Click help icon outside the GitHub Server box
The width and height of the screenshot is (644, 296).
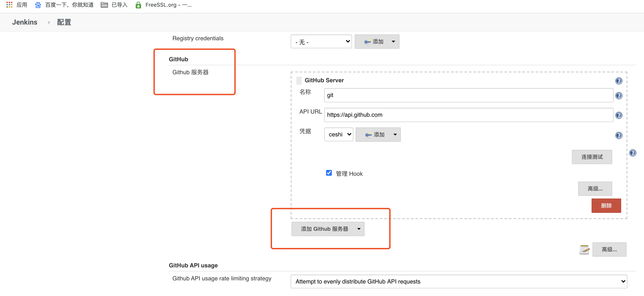point(633,153)
